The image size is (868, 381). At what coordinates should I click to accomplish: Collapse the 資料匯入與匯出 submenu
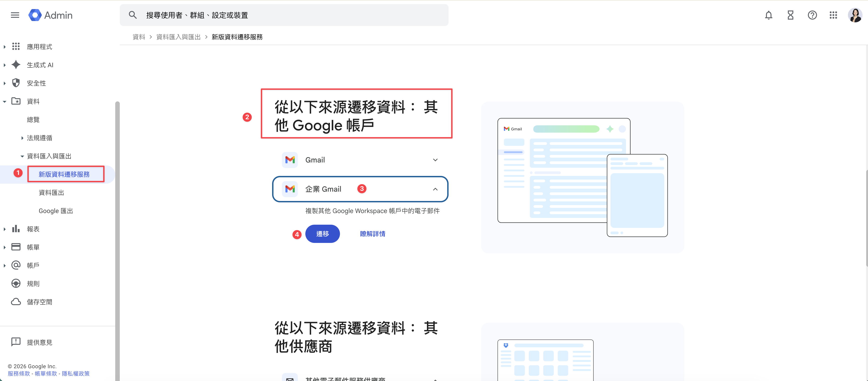click(x=22, y=156)
